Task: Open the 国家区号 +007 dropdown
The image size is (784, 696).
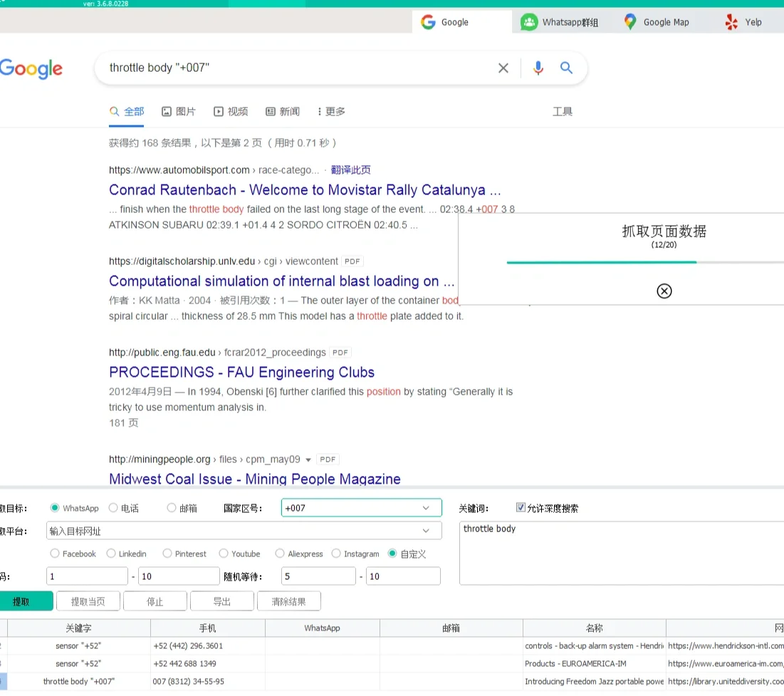Action: [x=362, y=508]
